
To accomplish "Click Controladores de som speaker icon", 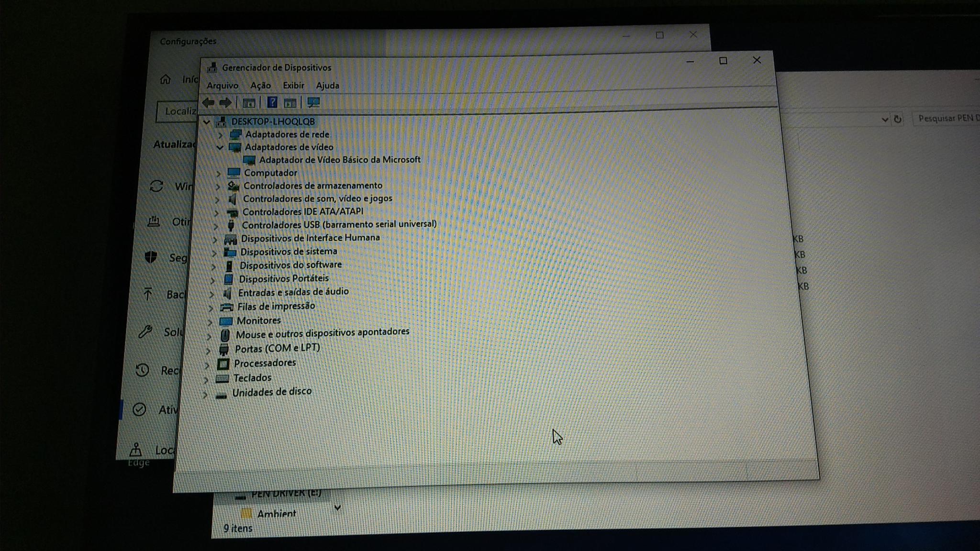I will [233, 199].
